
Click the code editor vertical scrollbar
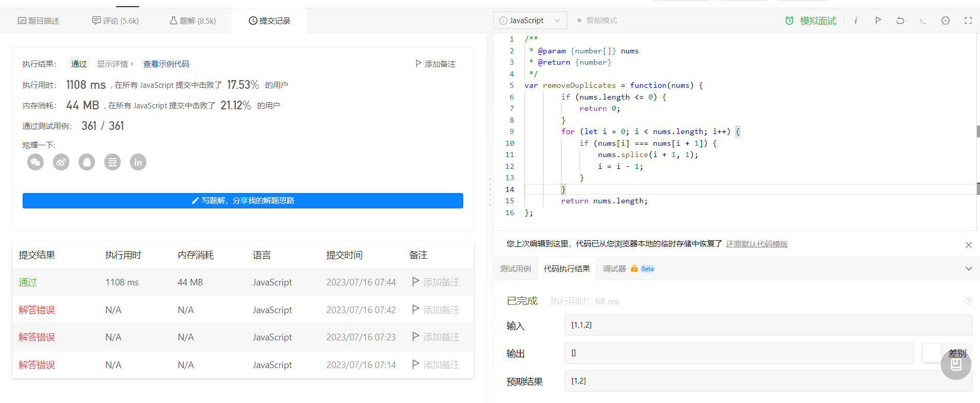[x=978, y=131]
